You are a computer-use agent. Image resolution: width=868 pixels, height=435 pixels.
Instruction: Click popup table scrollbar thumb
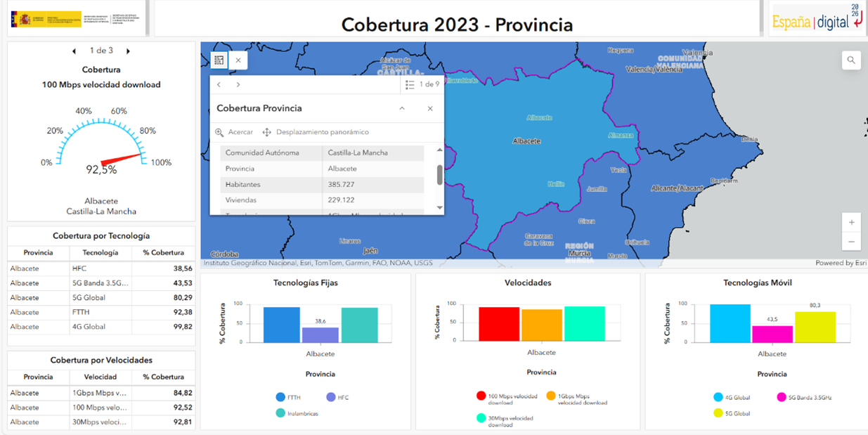click(440, 174)
